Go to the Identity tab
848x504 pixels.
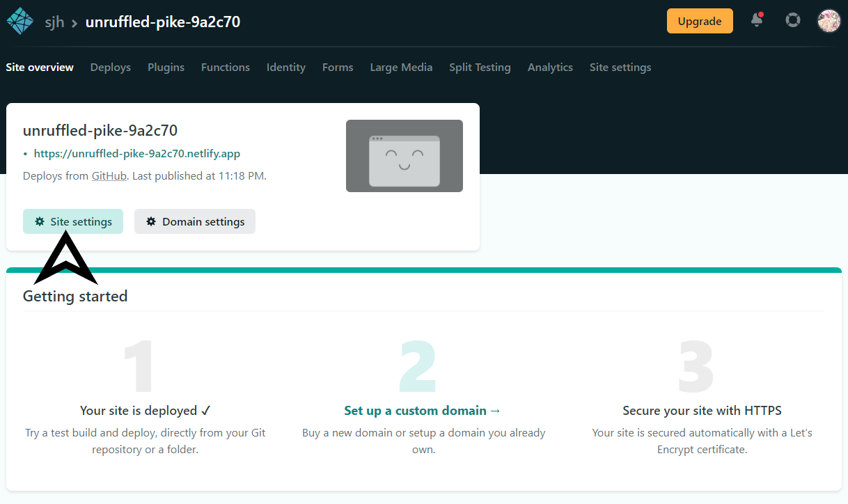pyautogui.click(x=286, y=68)
